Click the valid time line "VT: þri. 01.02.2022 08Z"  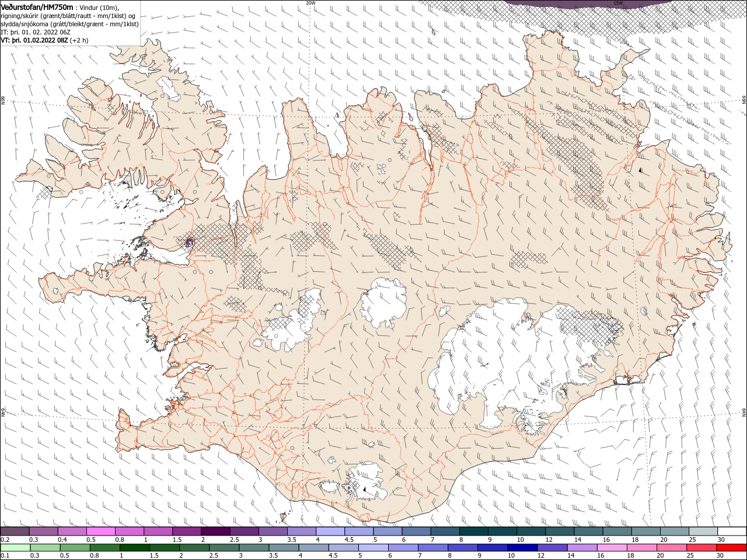point(34,40)
